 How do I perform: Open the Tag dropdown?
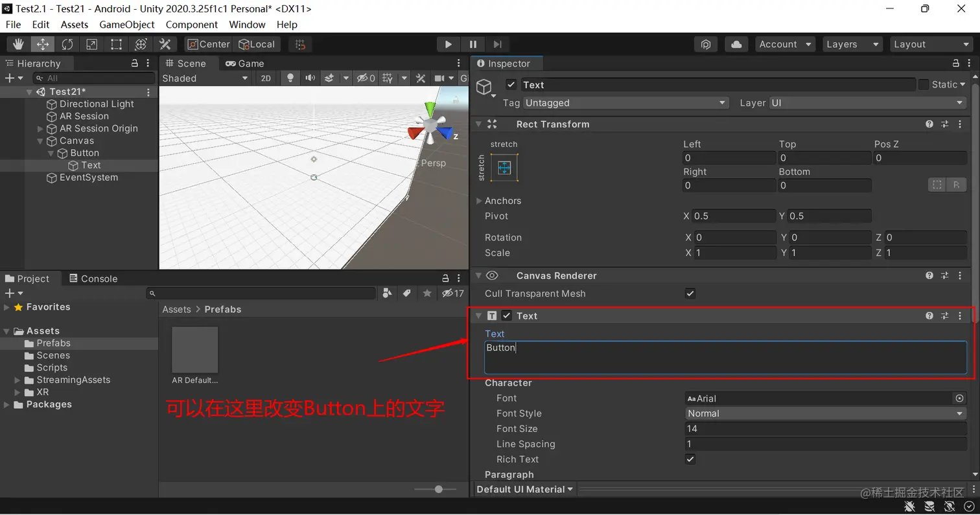[625, 103]
